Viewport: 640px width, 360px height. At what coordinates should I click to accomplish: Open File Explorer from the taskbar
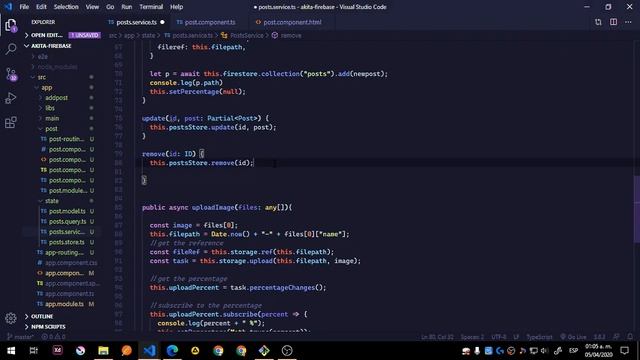point(103,351)
